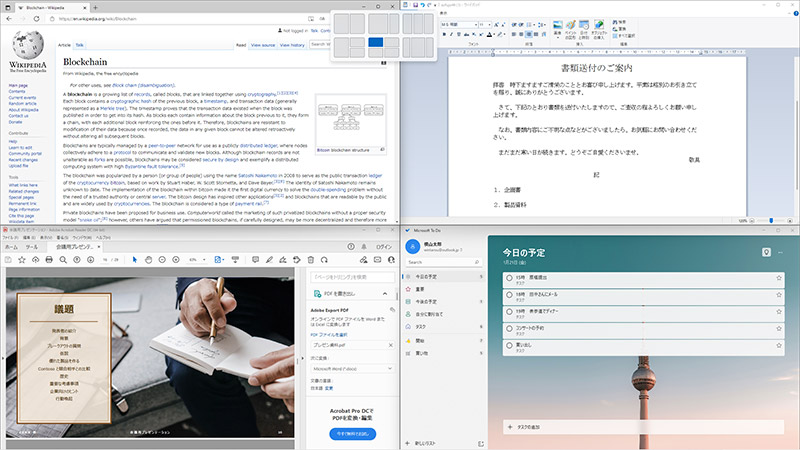
Task: Open the Acrobat zoom percentage dropdown
Action: (x=196, y=258)
